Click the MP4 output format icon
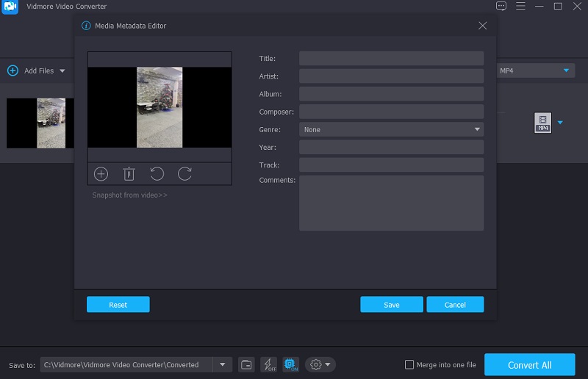 [x=542, y=123]
